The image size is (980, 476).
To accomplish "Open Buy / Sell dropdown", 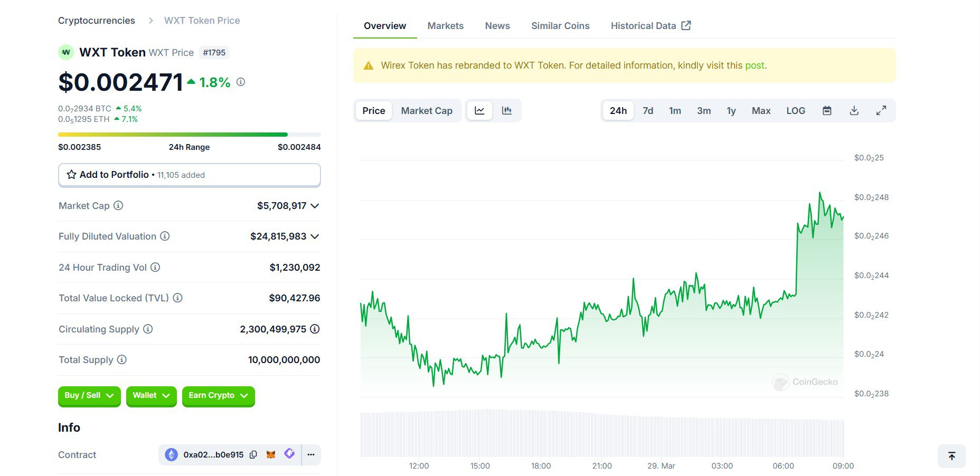I will (x=89, y=396).
